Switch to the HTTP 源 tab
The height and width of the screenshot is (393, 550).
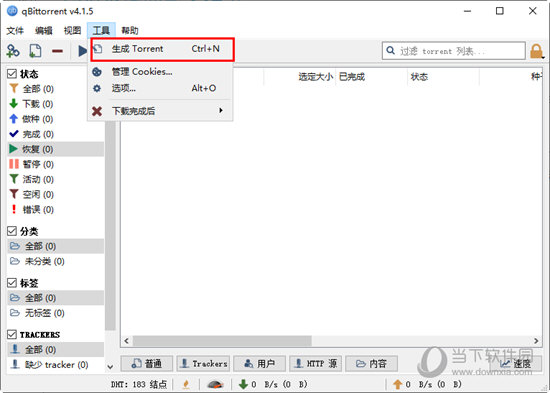pos(316,364)
